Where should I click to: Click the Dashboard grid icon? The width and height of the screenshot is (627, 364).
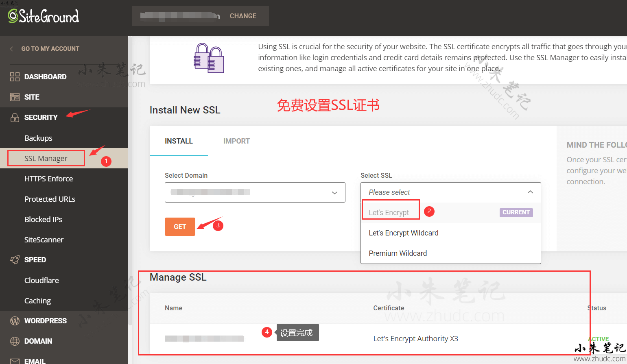pos(15,77)
